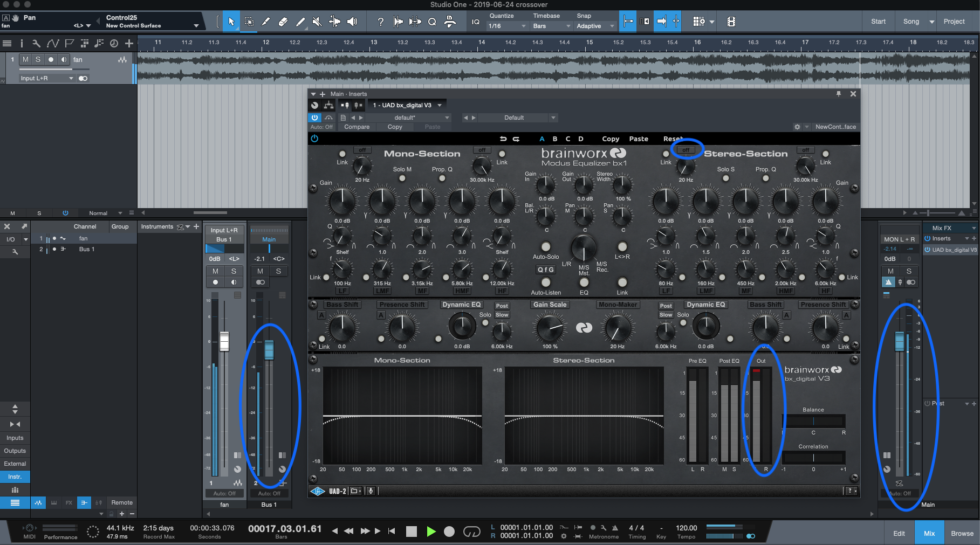
Task: Bypass the UAD bx_digital plugin power button
Action: point(315,118)
